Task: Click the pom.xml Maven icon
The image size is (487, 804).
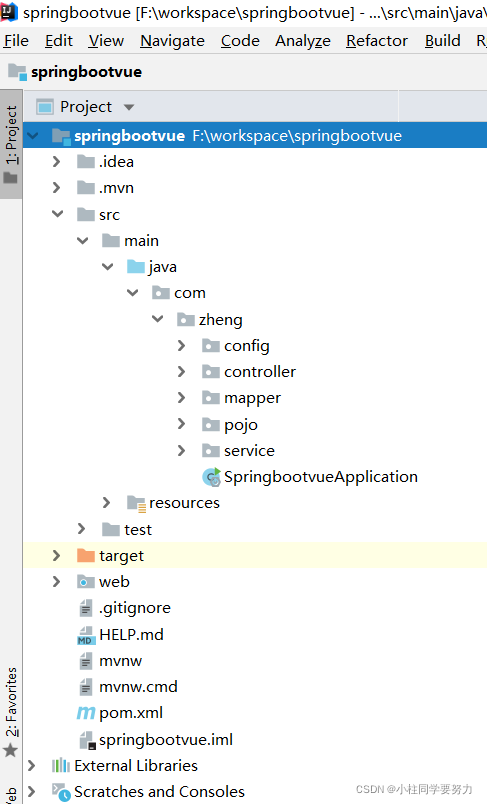Action: 86,713
